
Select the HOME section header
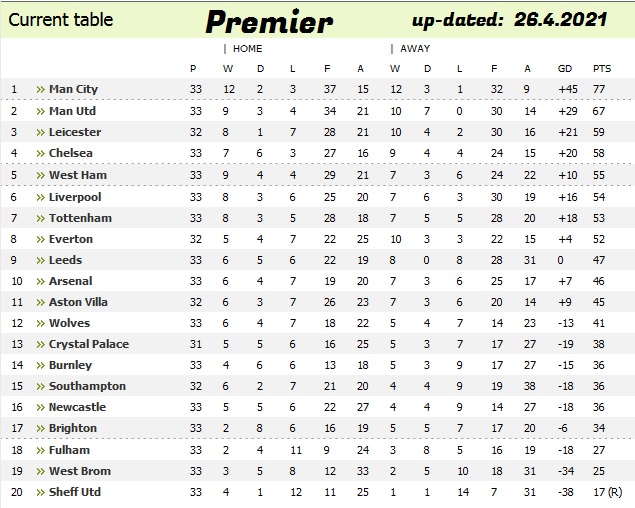247,48
